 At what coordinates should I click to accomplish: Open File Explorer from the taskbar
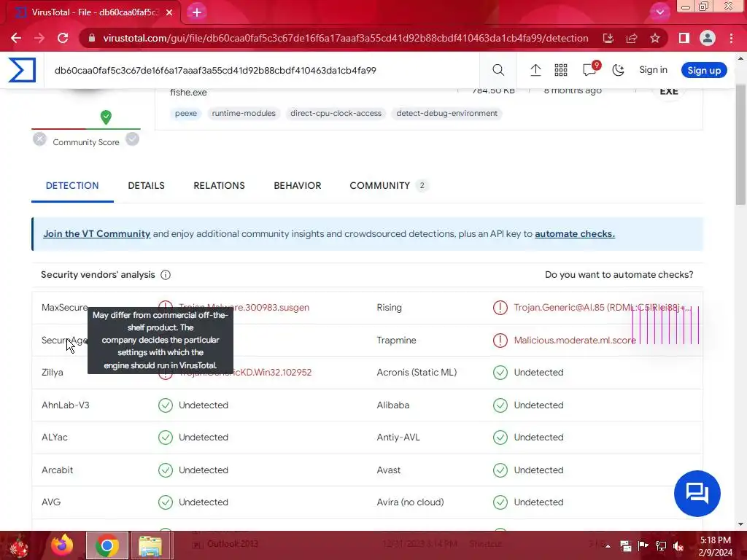point(150,545)
